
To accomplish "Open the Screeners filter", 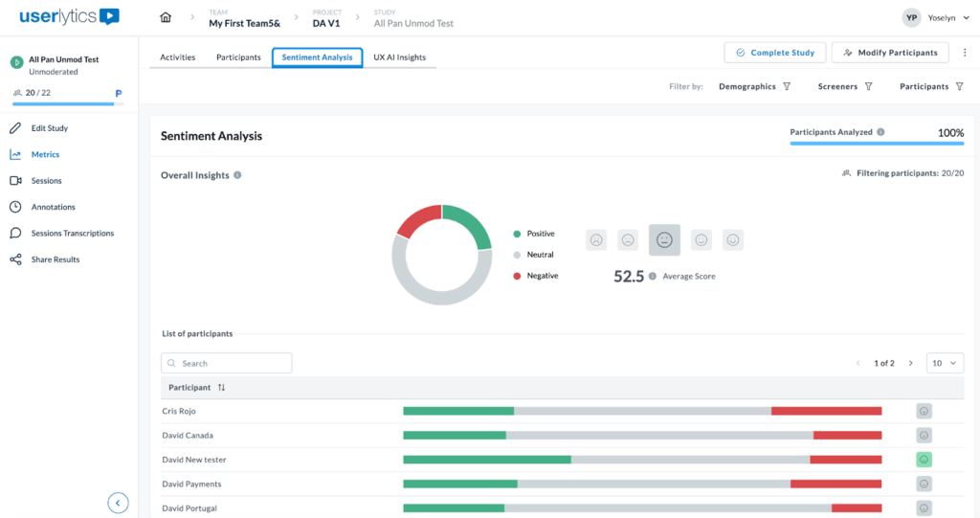I will 845,86.
